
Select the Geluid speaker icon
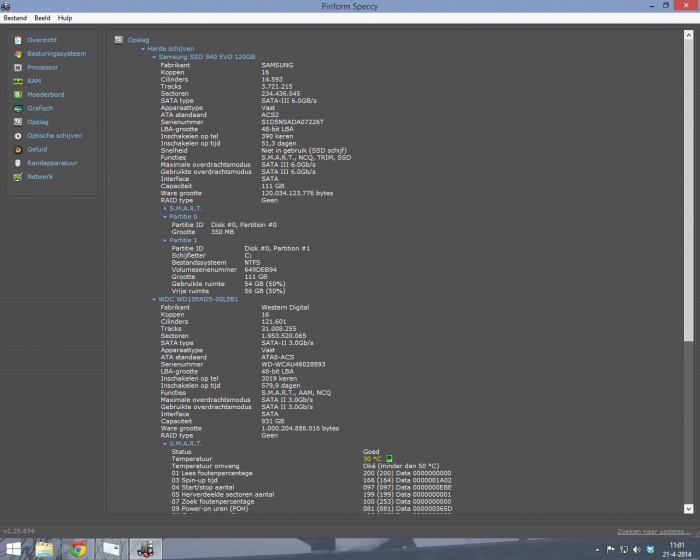18,150
